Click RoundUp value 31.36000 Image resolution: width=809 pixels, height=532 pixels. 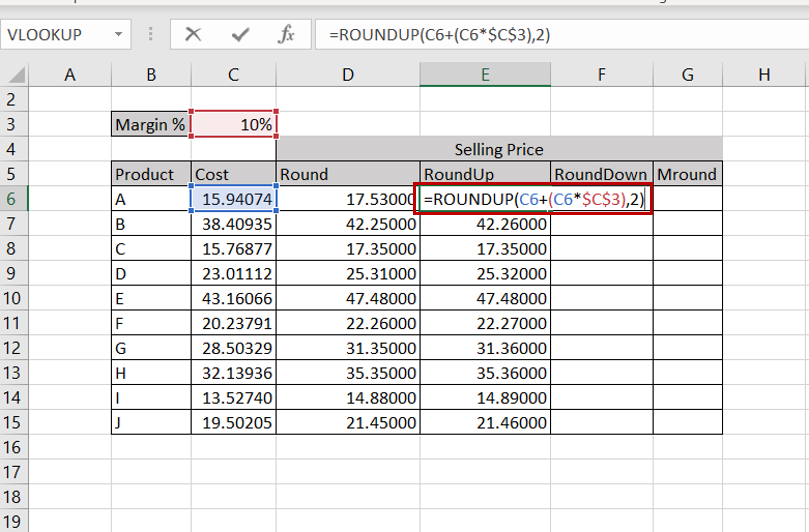click(x=485, y=347)
